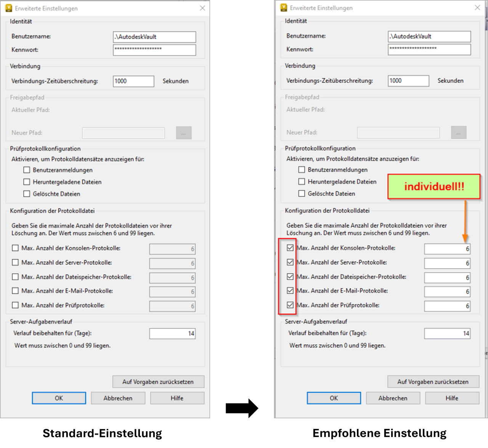Open Hilfe in right dialog
Screen dimensions: 488x448
tap(452, 398)
